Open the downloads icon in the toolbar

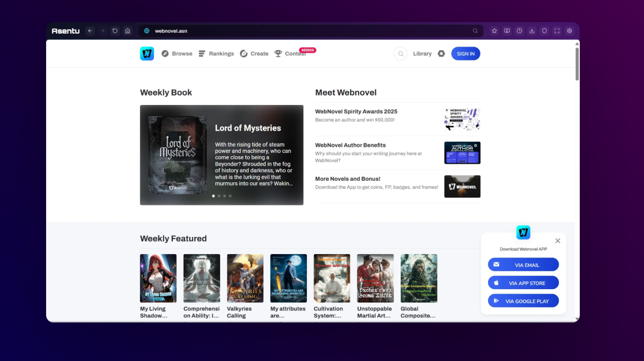pos(532,31)
